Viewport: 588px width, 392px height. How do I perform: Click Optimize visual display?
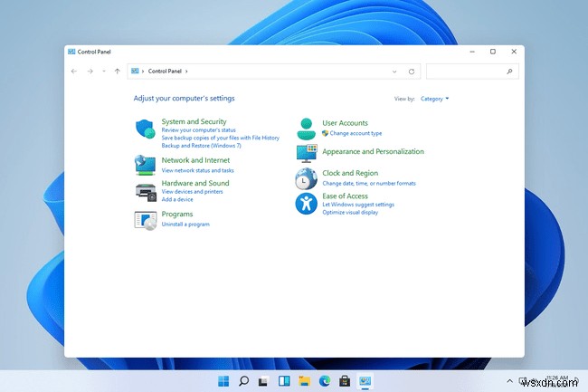[350, 213]
